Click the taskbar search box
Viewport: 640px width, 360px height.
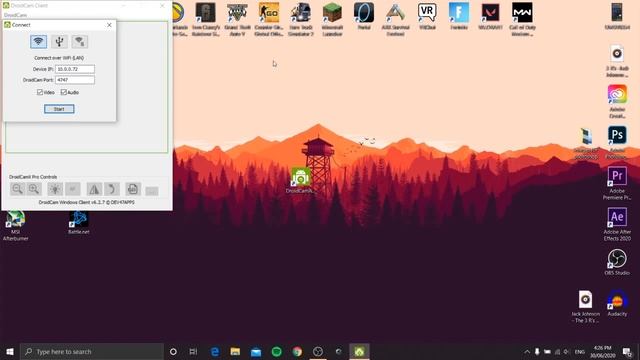tap(92, 351)
